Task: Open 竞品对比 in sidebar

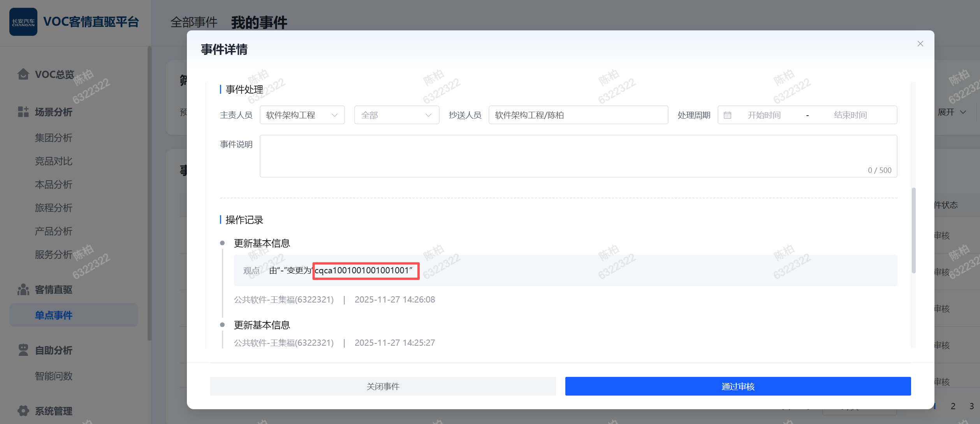Action: pos(54,161)
